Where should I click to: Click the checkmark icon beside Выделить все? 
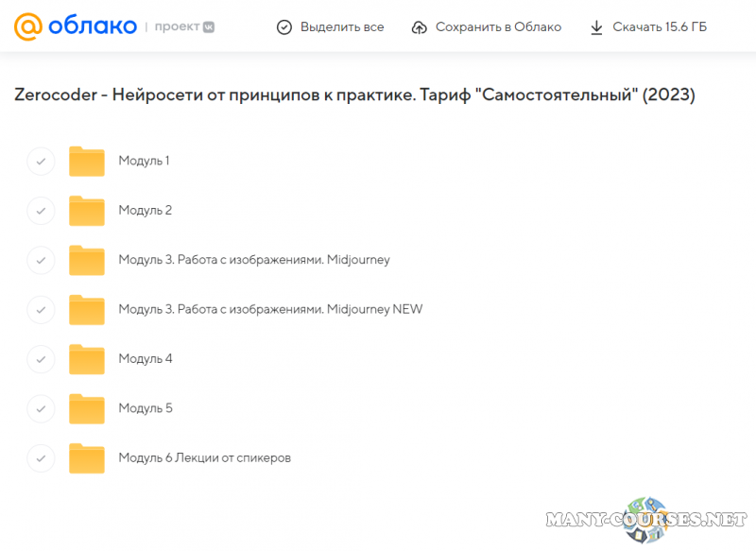(283, 27)
